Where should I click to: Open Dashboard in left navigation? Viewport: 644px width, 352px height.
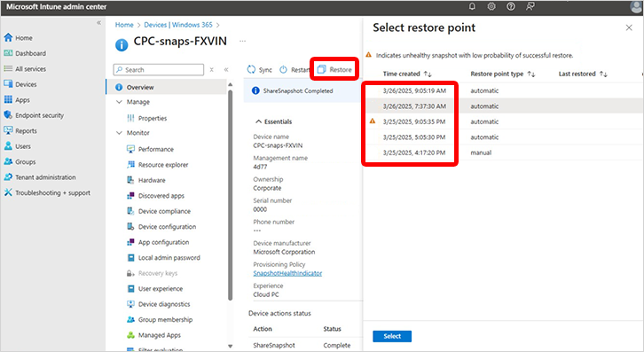tap(25, 53)
